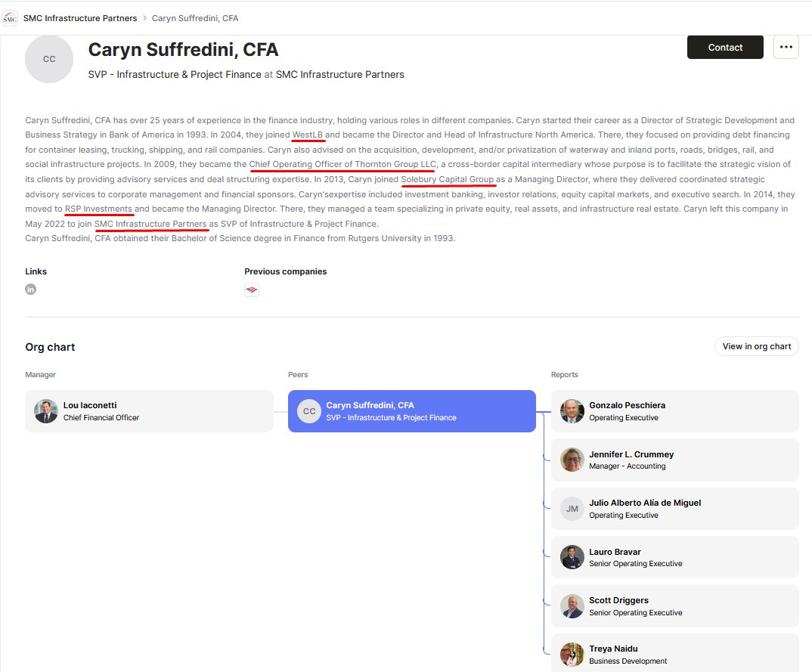
Task: Open SMC Infrastructure Partners breadcrumb link
Action: [x=80, y=18]
